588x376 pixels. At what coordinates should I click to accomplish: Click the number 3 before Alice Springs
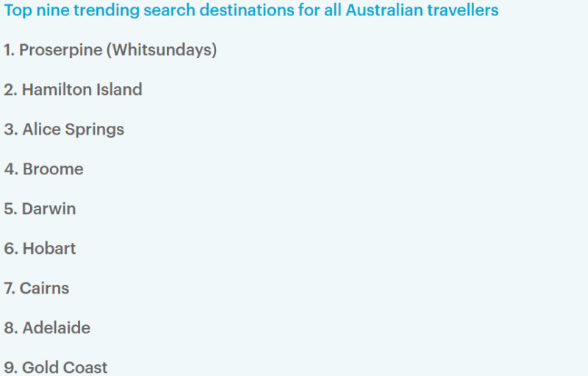pos(10,130)
